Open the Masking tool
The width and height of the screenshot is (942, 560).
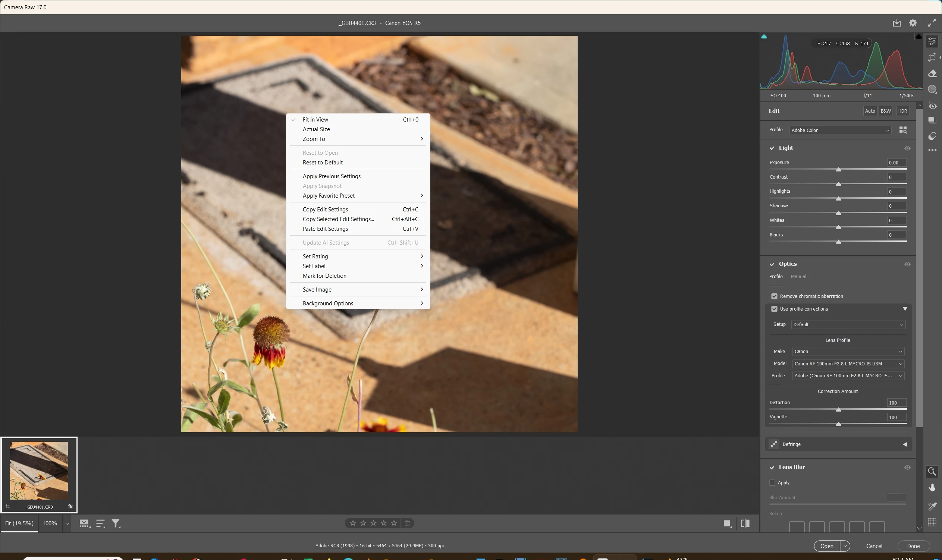(932, 89)
